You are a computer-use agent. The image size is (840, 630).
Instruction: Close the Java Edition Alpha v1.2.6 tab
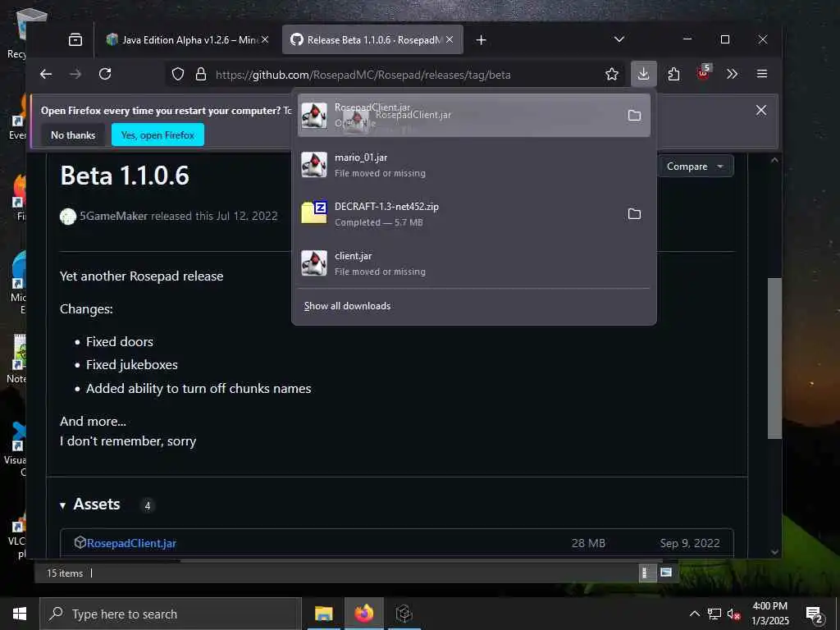click(x=265, y=39)
